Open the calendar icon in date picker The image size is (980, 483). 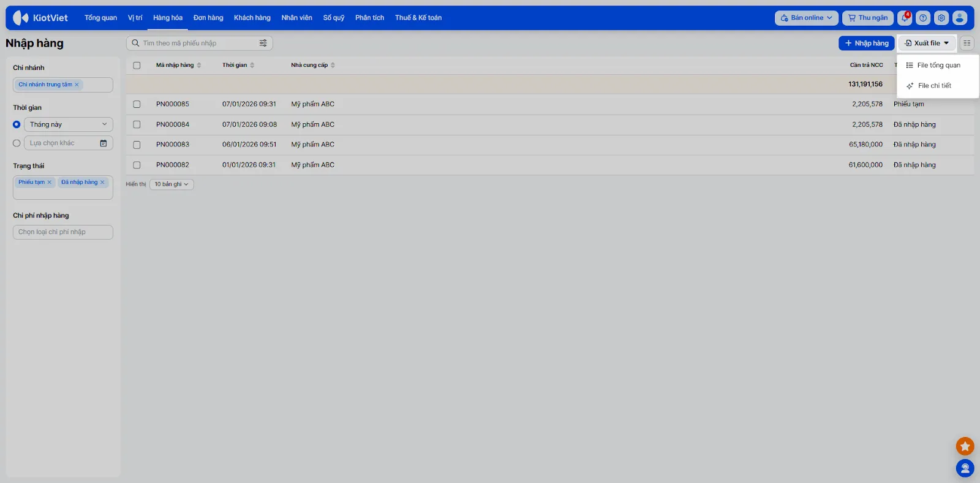tap(104, 143)
